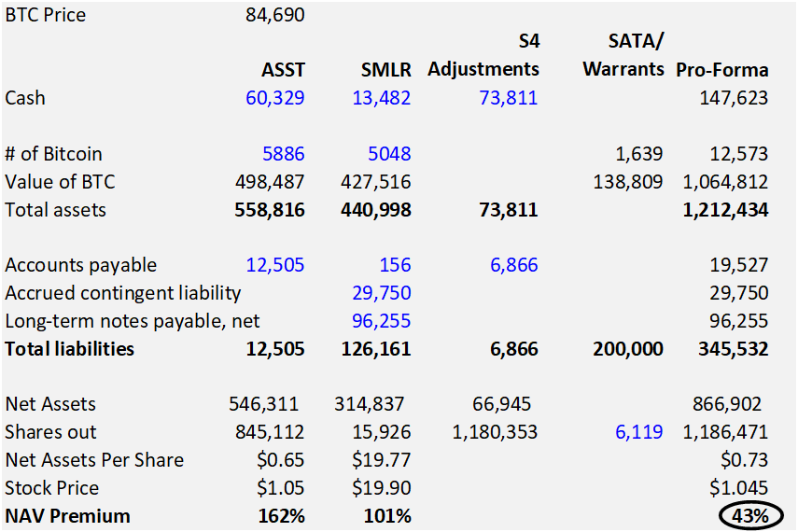Click S4 adjustments shares 1,180,353

495,432
